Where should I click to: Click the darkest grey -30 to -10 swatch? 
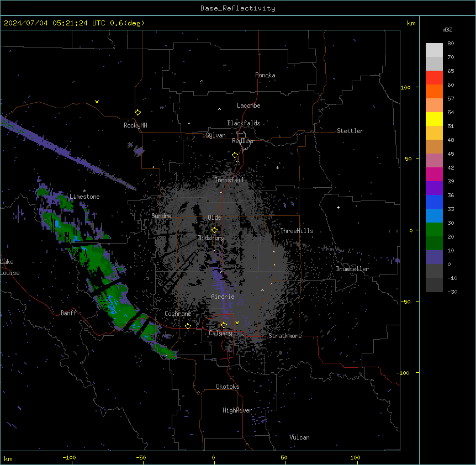(434, 285)
